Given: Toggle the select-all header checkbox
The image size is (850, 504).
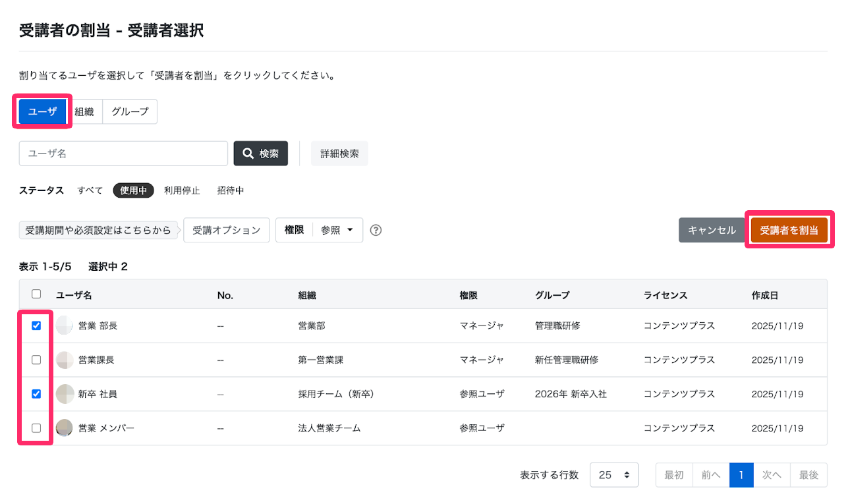Looking at the screenshot, I should point(36,294).
